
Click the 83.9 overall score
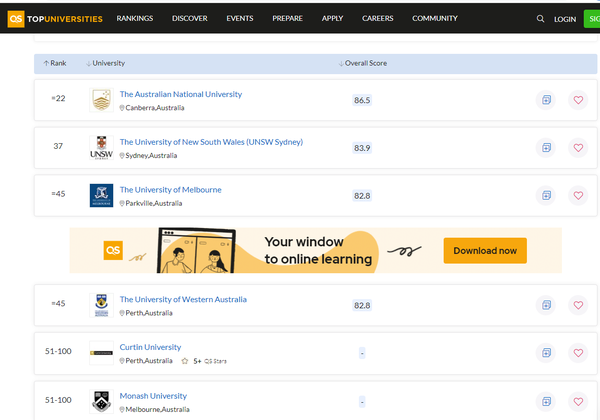[362, 148]
